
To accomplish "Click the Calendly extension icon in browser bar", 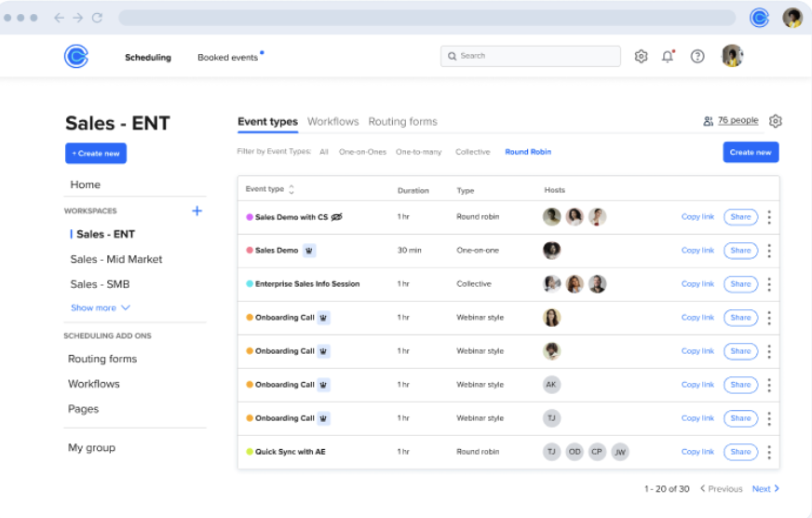I will [759, 18].
